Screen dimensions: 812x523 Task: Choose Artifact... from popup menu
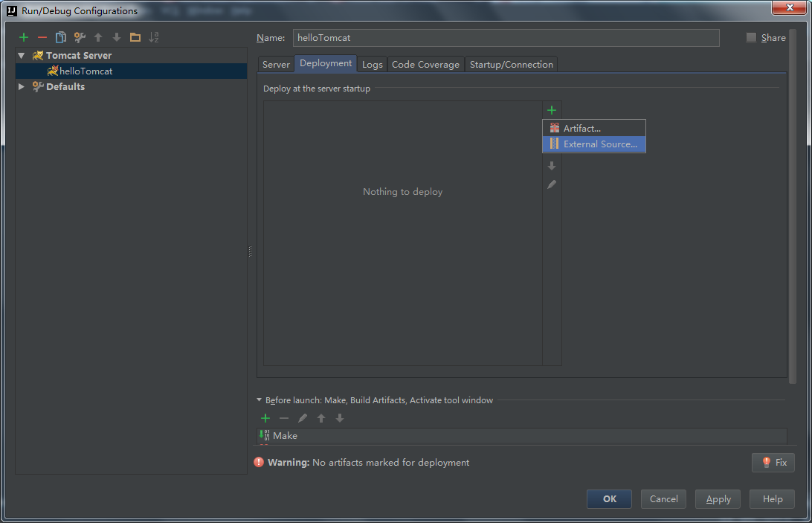(x=594, y=128)
